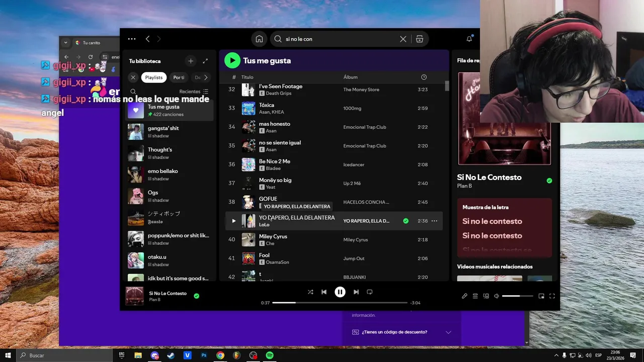Open Spotify Home via the house icon
The width and height of the screenshot is (644, 362).
(x=259, y=39)
